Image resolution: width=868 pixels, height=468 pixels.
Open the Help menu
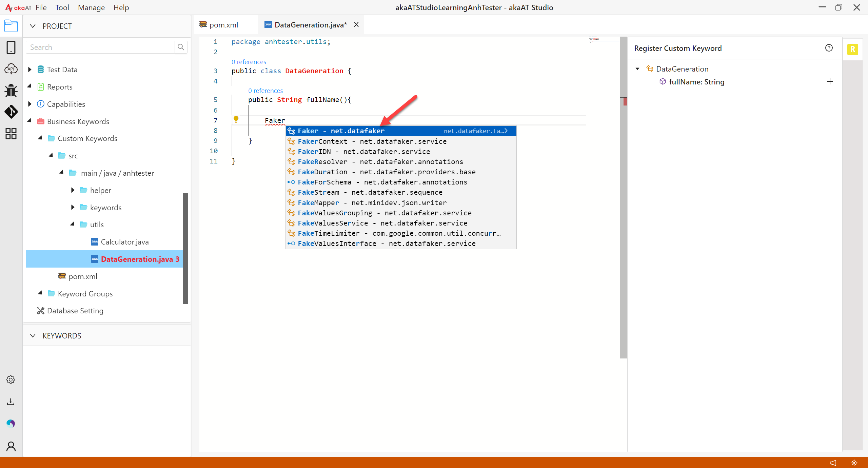[121, 7]
